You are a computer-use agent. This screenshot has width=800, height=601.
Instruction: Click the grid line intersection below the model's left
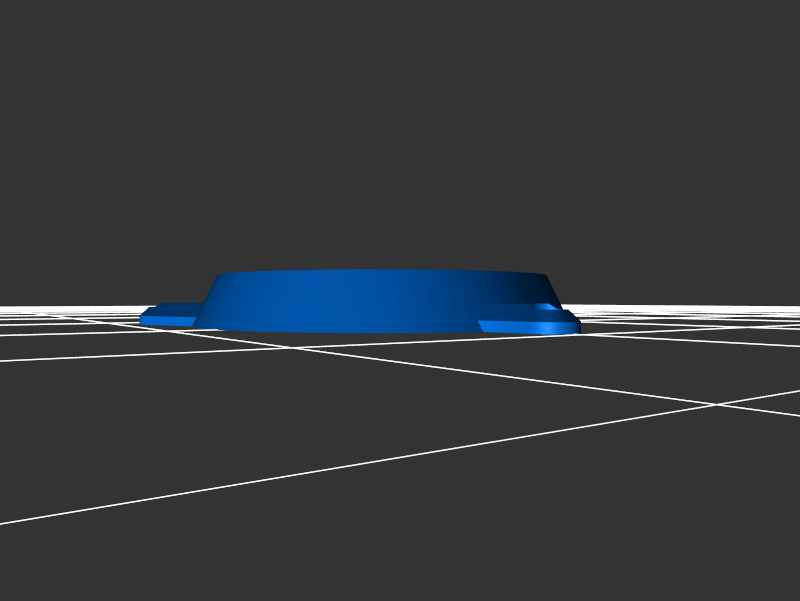(x=292, y=347)
